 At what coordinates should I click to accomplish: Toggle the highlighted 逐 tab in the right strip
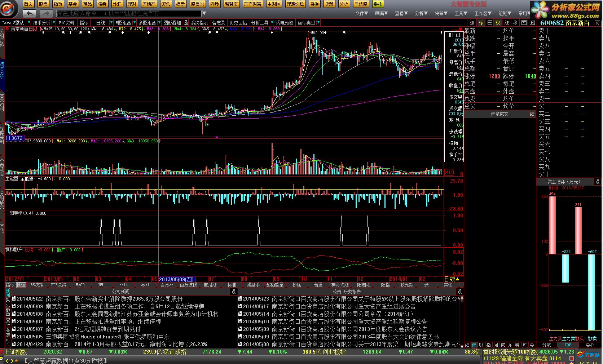click(474, 345)
